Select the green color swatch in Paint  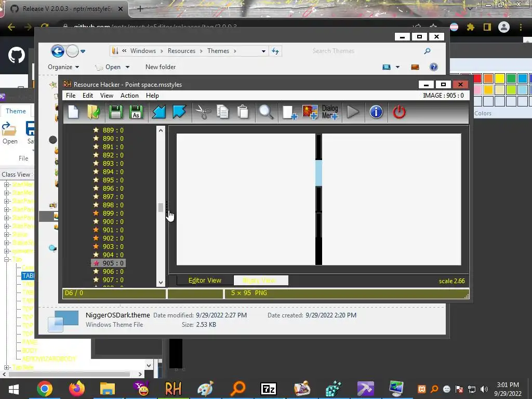pyautogui.click(x=511, y=78)
